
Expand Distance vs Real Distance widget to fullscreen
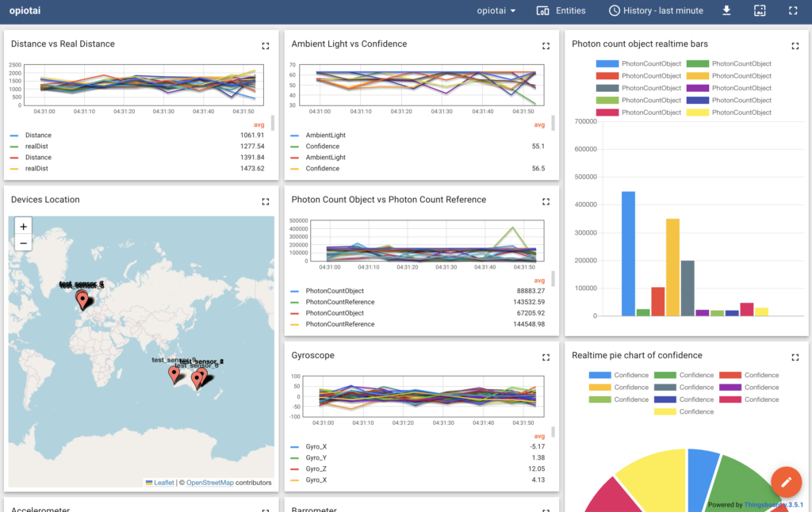(x=265, y=46)
